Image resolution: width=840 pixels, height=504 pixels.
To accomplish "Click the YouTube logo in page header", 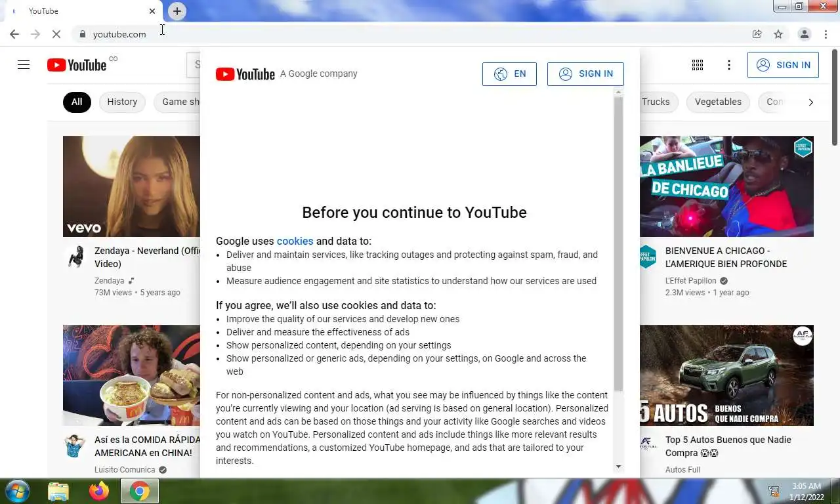I will coord(77,65).
